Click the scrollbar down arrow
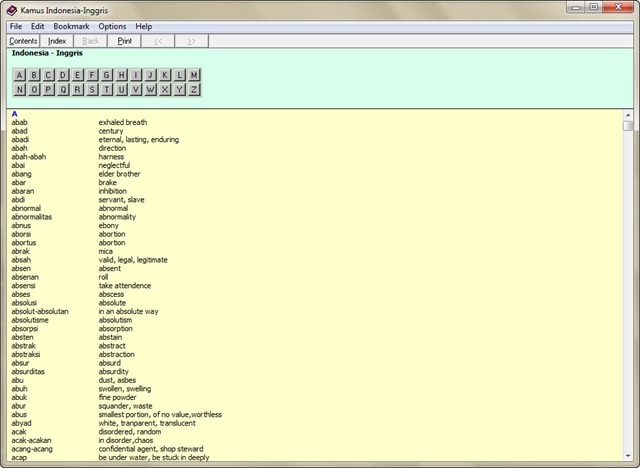The image size is (640, 468). coord(628,456)
